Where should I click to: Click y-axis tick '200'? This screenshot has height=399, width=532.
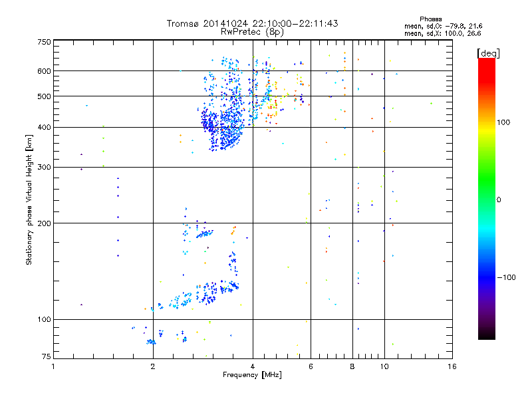[44, 223]
